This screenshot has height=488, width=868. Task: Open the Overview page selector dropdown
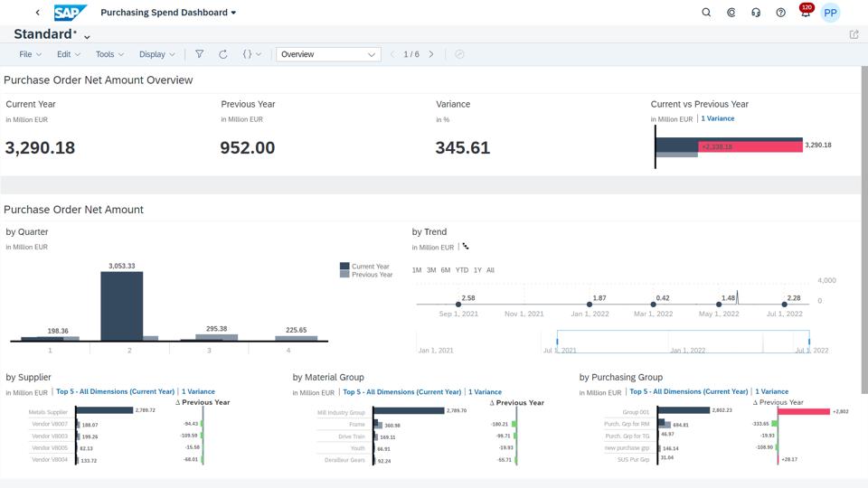(x=328, y=54)
